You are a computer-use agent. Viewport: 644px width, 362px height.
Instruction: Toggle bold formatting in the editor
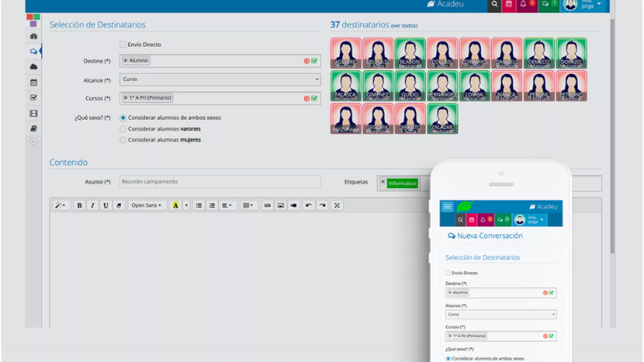tap(79, 206)
